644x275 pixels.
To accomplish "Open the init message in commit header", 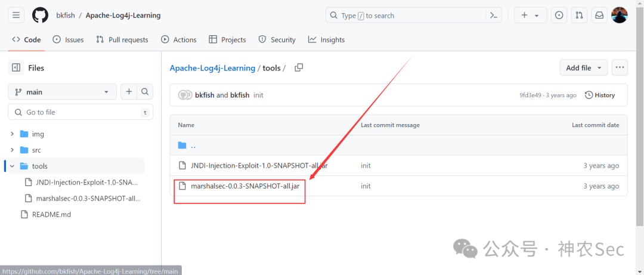I will coord(258,95).
